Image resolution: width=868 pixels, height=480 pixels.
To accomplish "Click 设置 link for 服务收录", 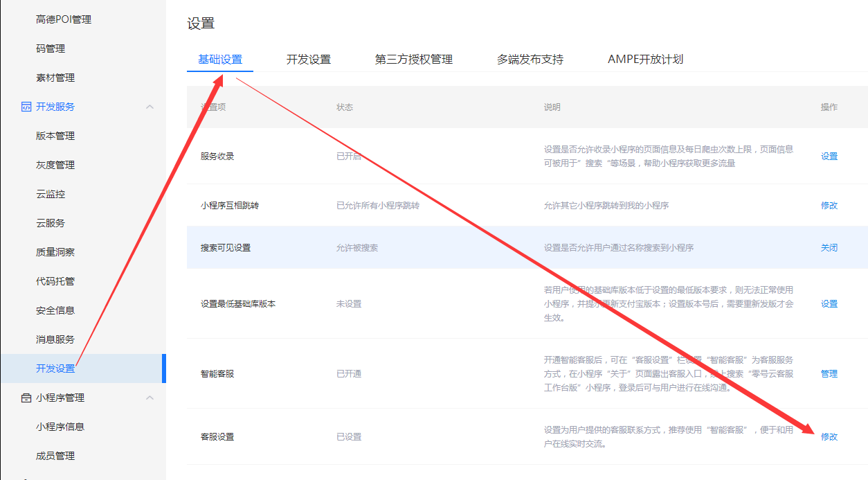I will 829,157.
